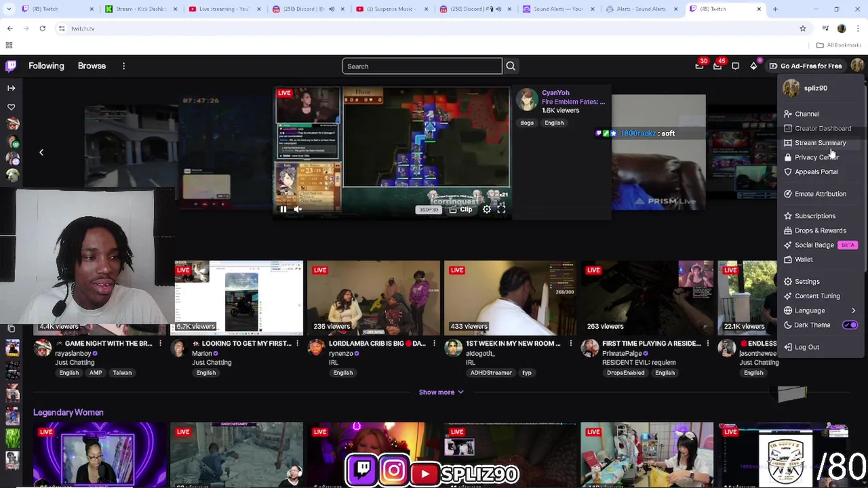The height and width of the screenshot is (488, 868).
Task: Open featured stream settings gear
Action: [486, 209]
